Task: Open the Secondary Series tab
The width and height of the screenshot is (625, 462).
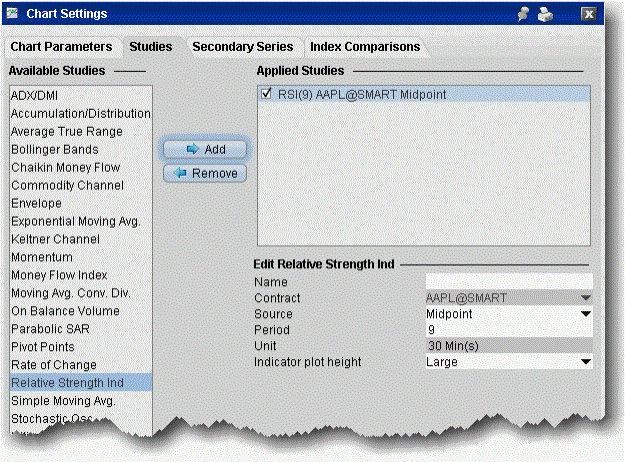Action: tap(242, 46)
